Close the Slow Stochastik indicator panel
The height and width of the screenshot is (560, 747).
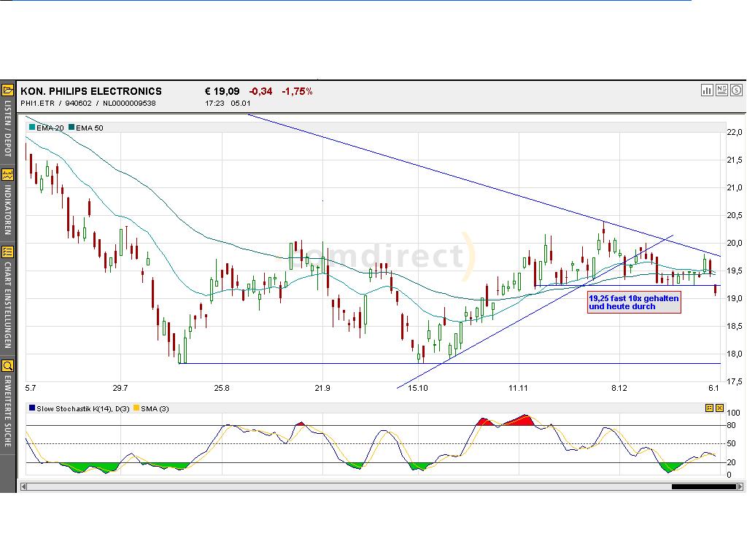click(719, 408)
